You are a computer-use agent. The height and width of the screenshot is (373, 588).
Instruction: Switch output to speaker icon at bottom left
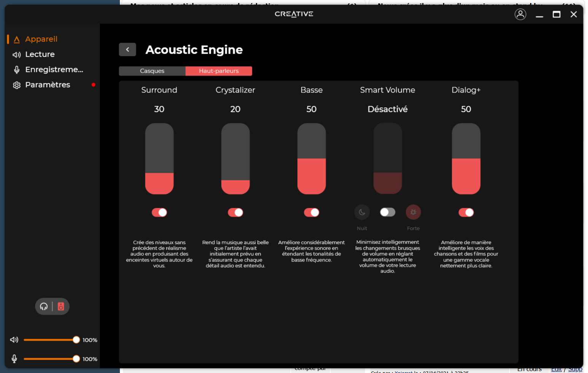pyautogui.click(x=61, y=306)
